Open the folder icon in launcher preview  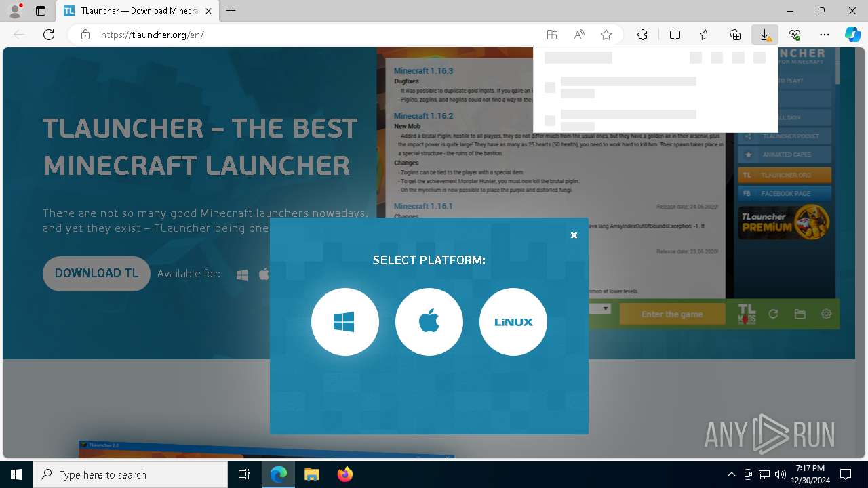pos(800,314)
